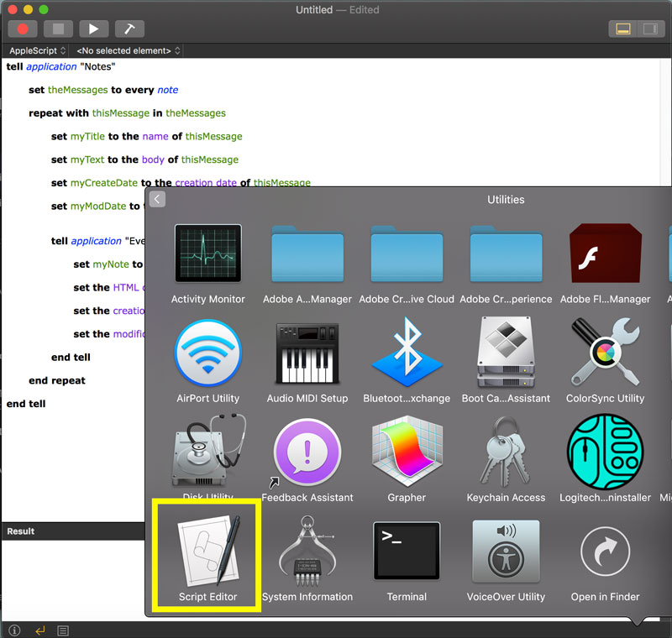Click the Result pane header
Image resolution: width=672 pixels, height=638 pixels.
[73, 531]
